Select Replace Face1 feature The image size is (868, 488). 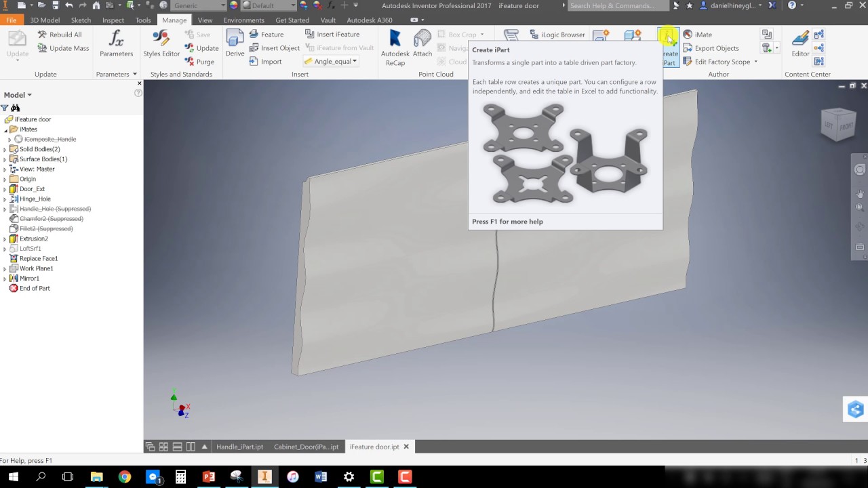tap(38, 259)
